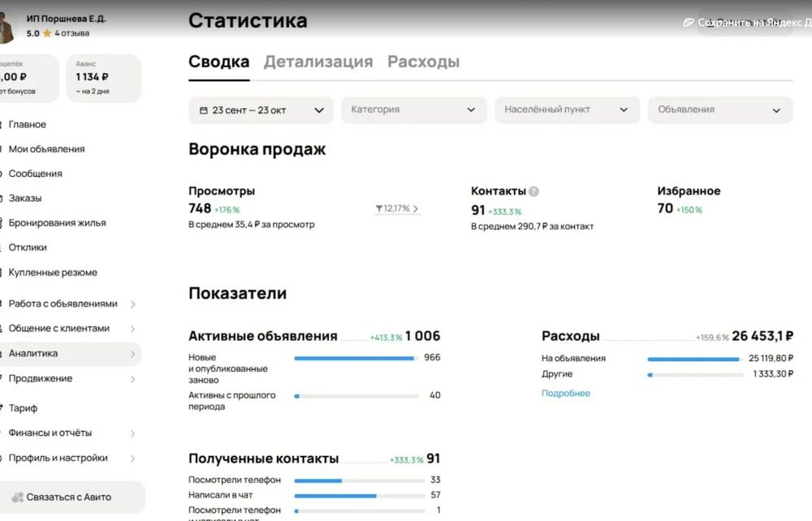Open Сообщения in the sidebar
812x521 pixels.
35,174
